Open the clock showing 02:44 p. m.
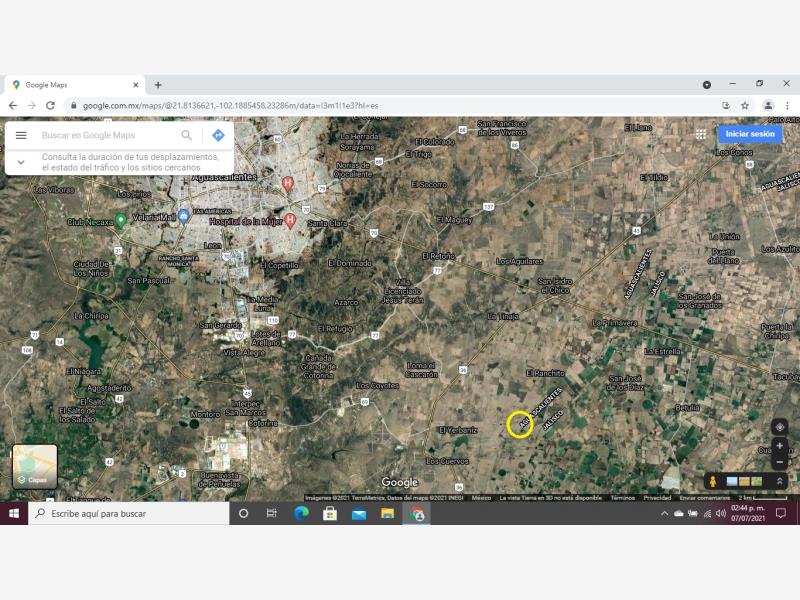 (x=748, y=513)
